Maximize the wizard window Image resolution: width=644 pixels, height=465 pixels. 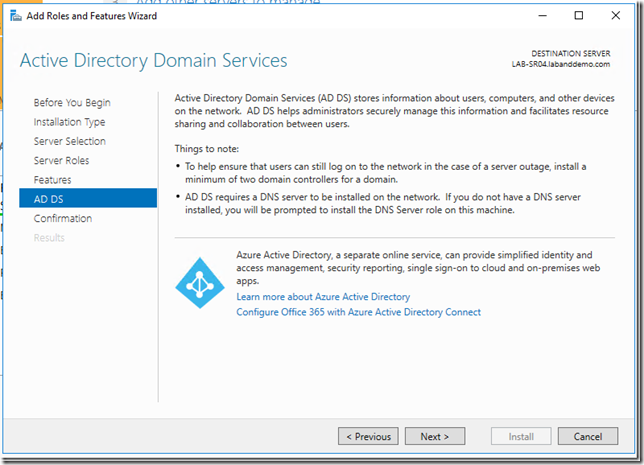tap(579, 16)
